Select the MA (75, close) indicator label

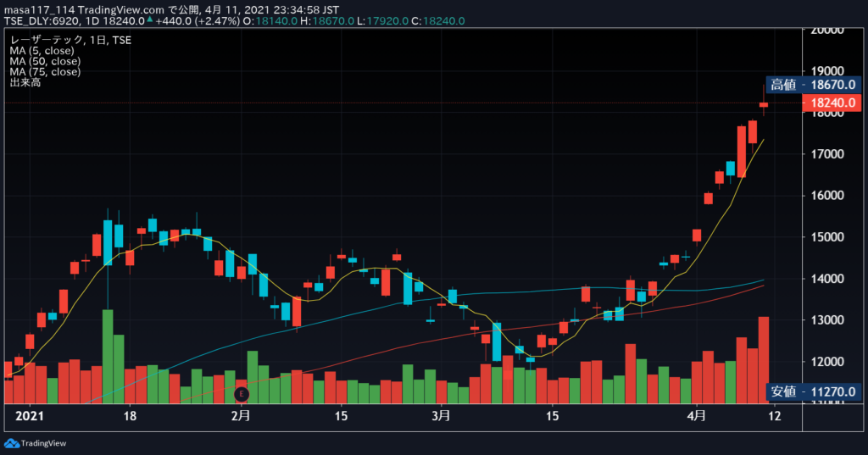pos(45,72)
